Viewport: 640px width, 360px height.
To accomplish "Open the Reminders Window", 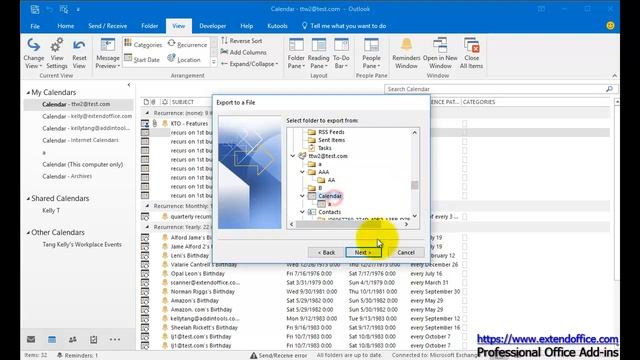I will coord(406,53).
